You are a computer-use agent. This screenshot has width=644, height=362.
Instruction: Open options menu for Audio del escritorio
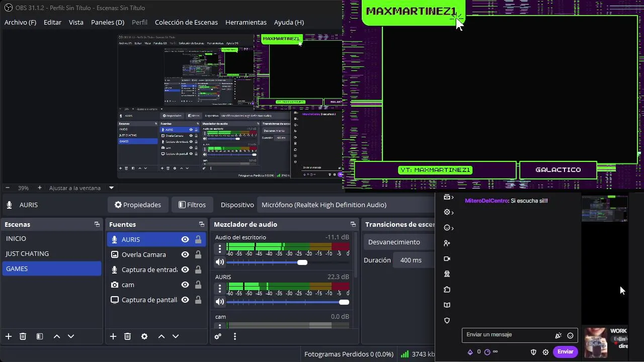[219, 248]
